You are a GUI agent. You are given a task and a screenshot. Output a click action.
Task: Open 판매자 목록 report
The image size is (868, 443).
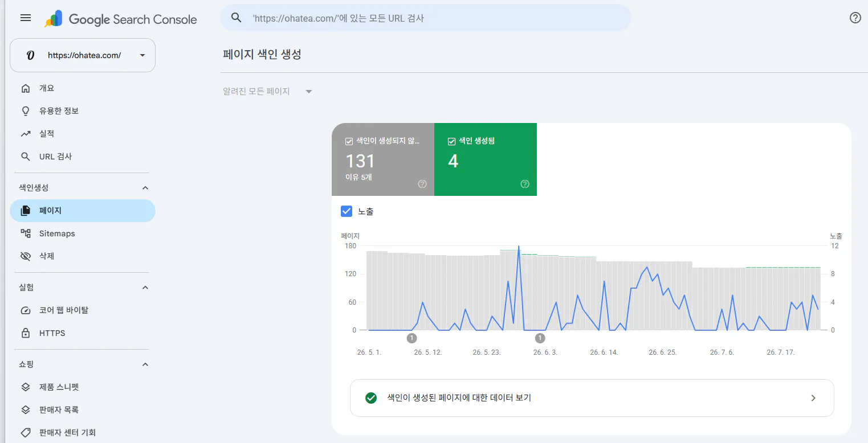pos(83,410)
